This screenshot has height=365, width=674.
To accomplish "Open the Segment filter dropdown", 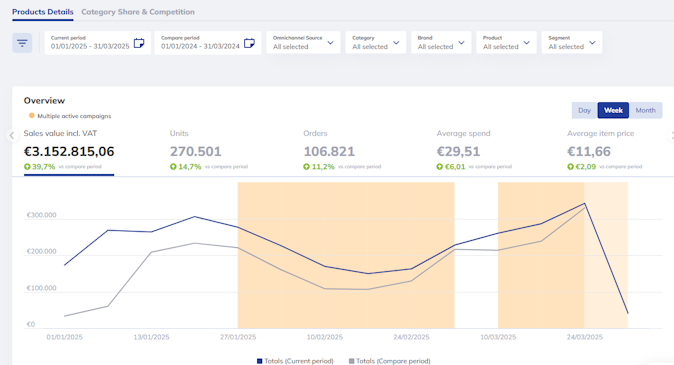I will (x=572, y=43).
